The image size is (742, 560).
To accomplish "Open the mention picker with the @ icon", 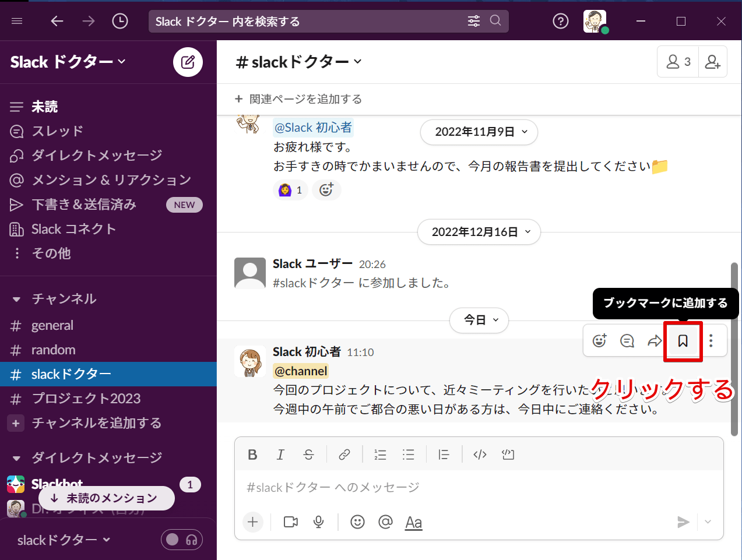I will [x=385, y=522].
